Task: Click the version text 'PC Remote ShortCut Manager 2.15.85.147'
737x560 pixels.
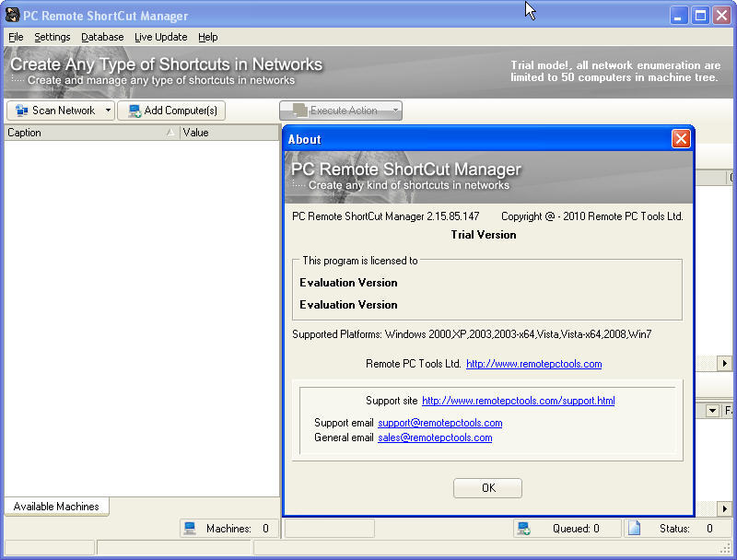Action: pos(385,216)
